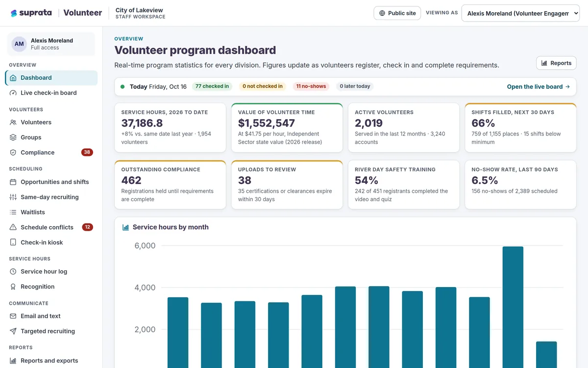Click the River Day Safety Training card

[x=404, y=185]
